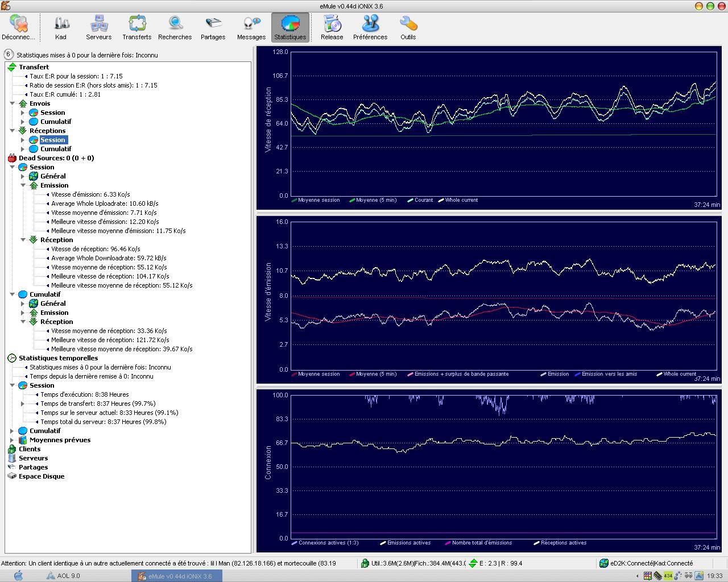Collapse the Réception branch with Vitesse de réception
Image resolution: width=728 pixels, height=582 pixels.
pos(23,240)
